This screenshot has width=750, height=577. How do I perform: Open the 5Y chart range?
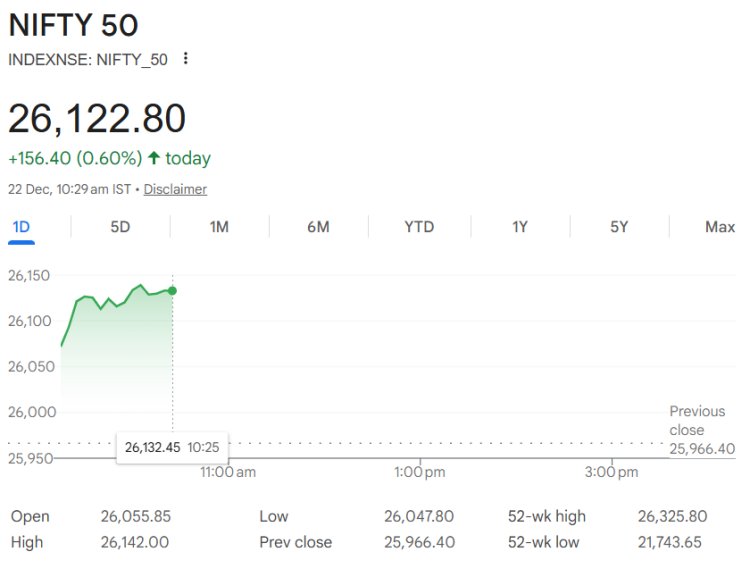pyautogui.click(x=619, y=227)
